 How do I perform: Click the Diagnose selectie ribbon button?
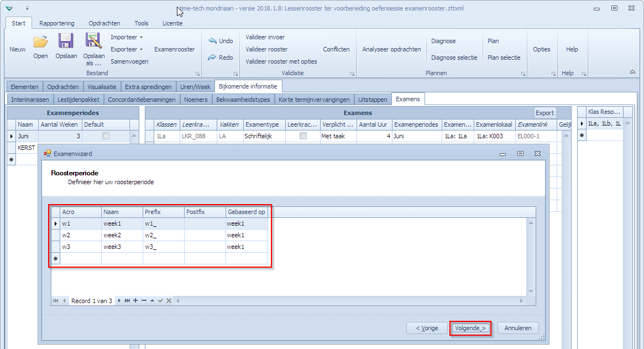pyautogui.click(x=454, y=58)
